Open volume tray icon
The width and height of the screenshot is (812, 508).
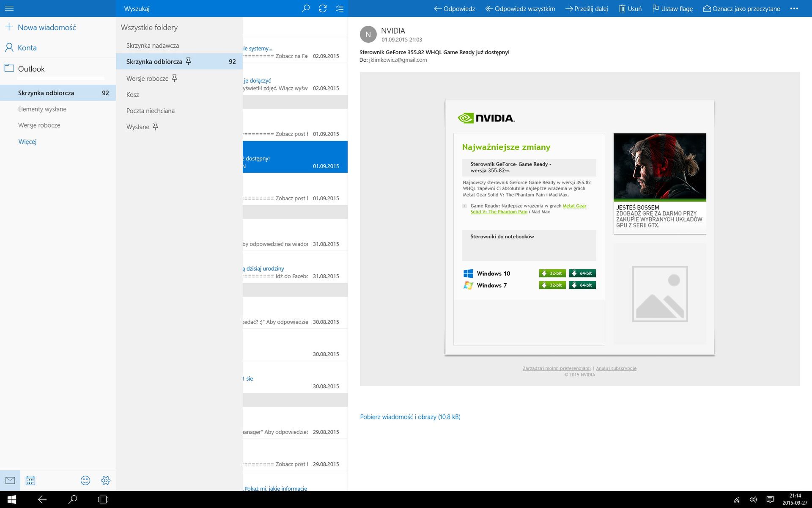pyautogui.click(x=753, y=500)
